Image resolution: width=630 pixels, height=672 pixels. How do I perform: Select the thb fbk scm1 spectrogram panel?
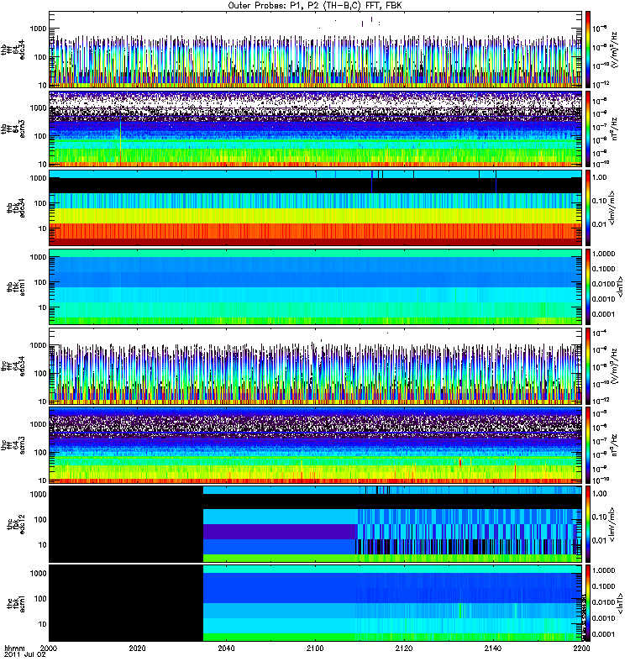point(316,286)
